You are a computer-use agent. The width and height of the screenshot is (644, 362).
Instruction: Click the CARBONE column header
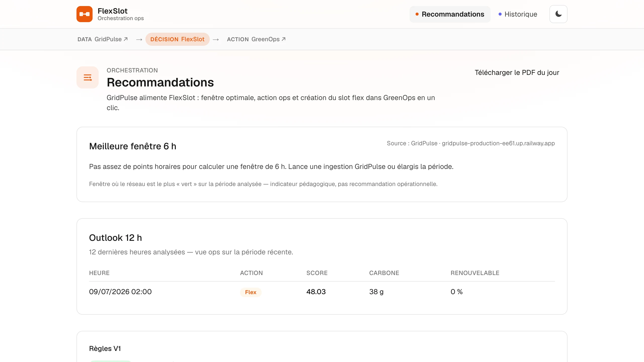(384, 273)
